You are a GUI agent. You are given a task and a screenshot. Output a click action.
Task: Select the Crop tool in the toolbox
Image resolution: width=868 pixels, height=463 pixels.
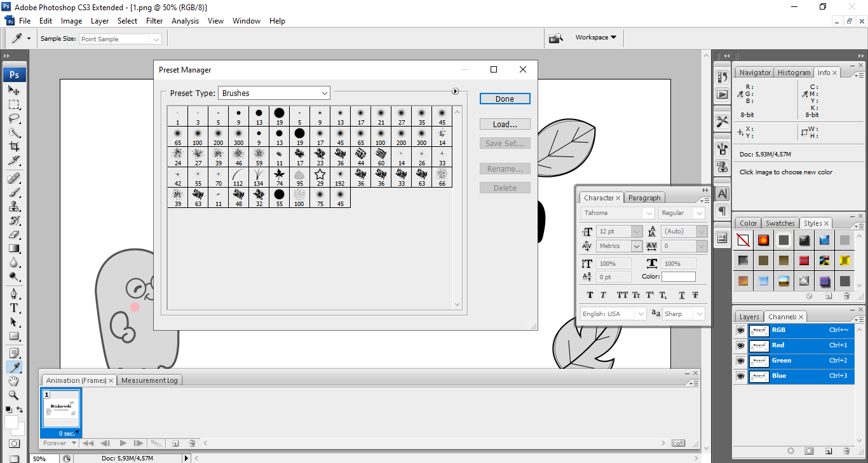point(14,146)
